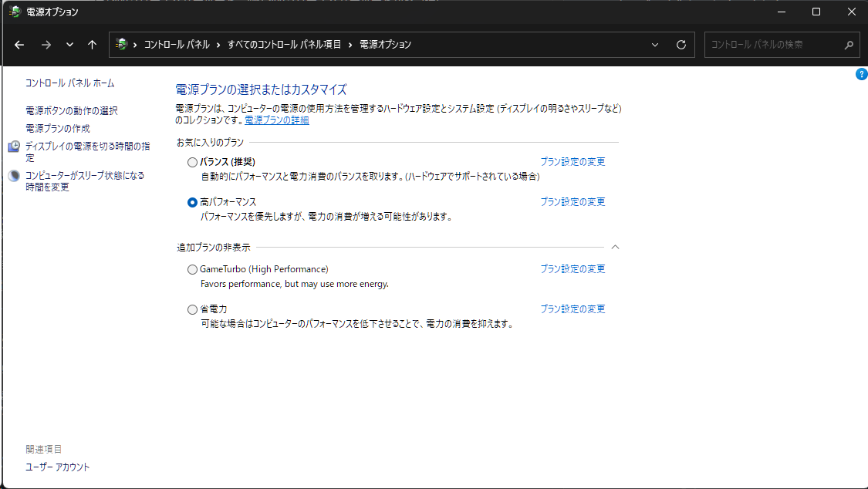Click the blue help question mark icon
This screenshot has height=489, width=868.
point(862,74)
